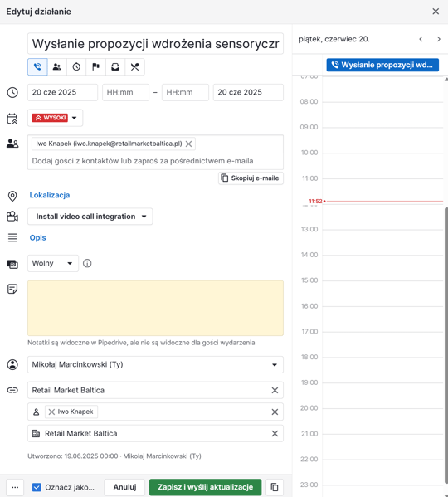Choose the Lunch activity type icon
The height and width of the screenshot is (497, 448).
coord(135,67)
